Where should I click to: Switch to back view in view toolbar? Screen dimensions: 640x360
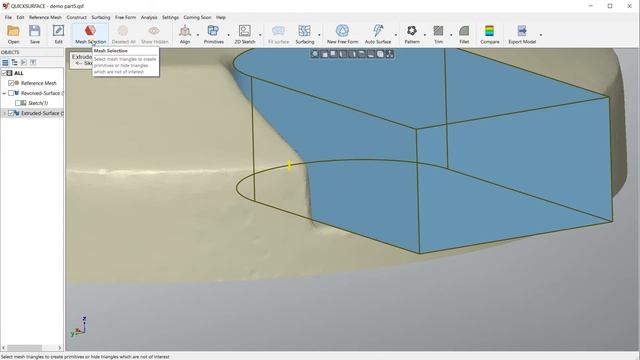click(x=334, y=54)
